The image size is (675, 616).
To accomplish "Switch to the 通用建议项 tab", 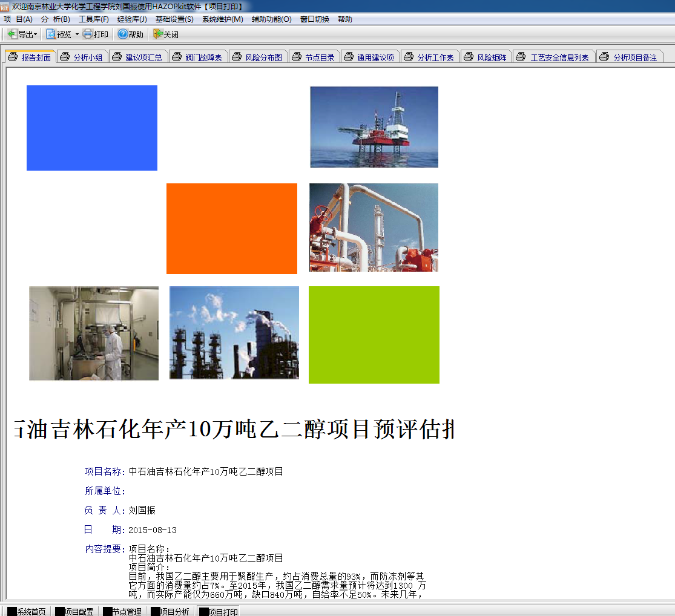I will point(370,57).
